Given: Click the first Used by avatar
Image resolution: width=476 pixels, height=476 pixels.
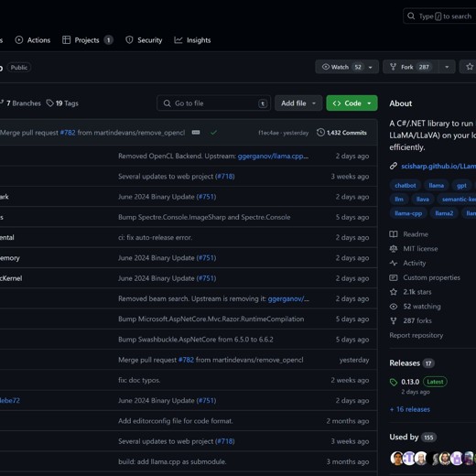Looking at the screenshot, I should [x=396, y=459].
